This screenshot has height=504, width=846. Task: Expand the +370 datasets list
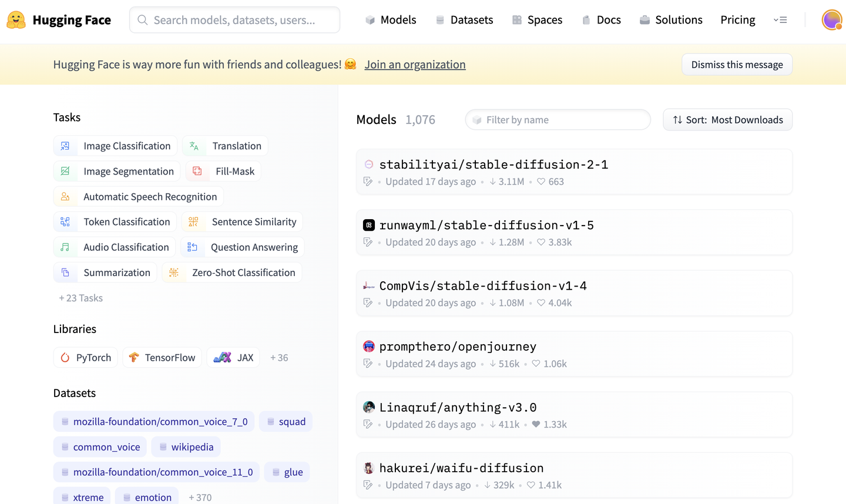pos(200,498)
